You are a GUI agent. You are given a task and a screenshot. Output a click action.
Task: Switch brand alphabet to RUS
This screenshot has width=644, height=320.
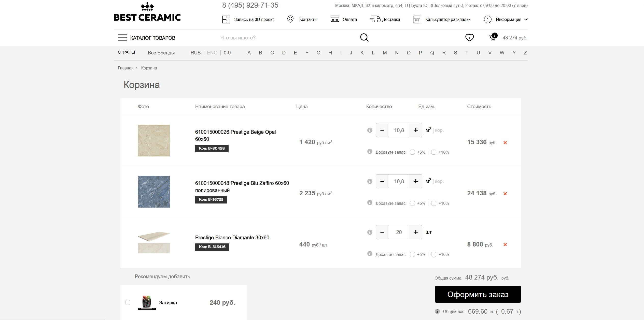195,53
